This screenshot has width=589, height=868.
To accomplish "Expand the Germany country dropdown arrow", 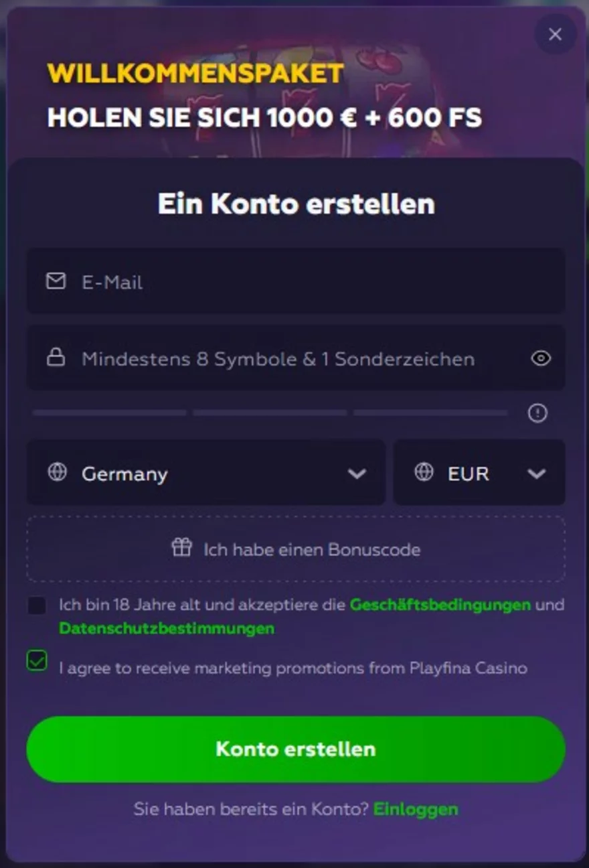I will (x=357, y=474).
